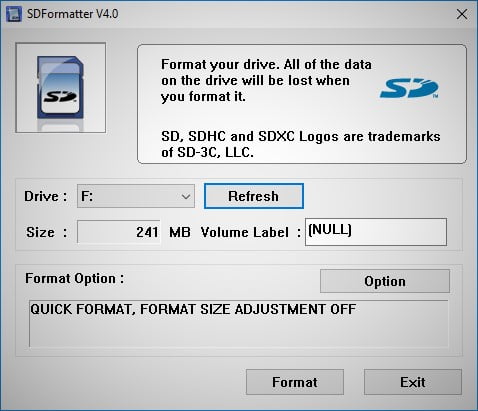The width and height of the screenshot is (478, 411).
Task: Click the "Drive :" label
Action: pyautogui.click(x=45, y=196)
